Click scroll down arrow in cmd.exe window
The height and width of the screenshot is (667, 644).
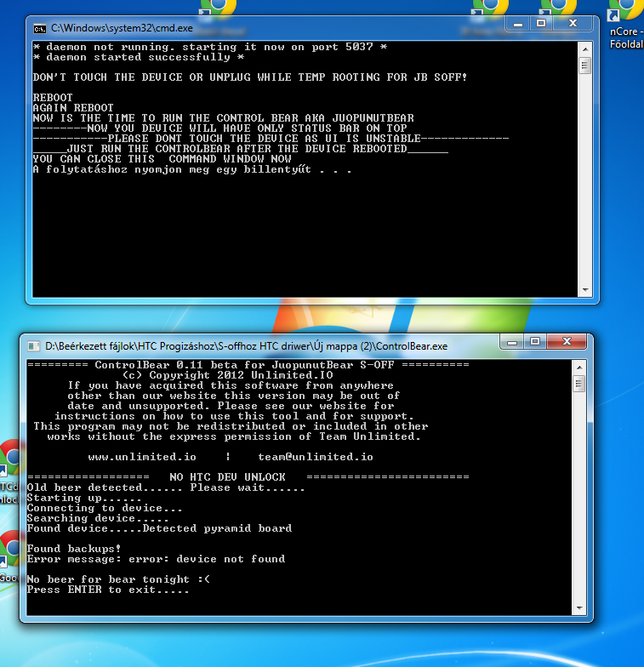click(x=585, y=290)
